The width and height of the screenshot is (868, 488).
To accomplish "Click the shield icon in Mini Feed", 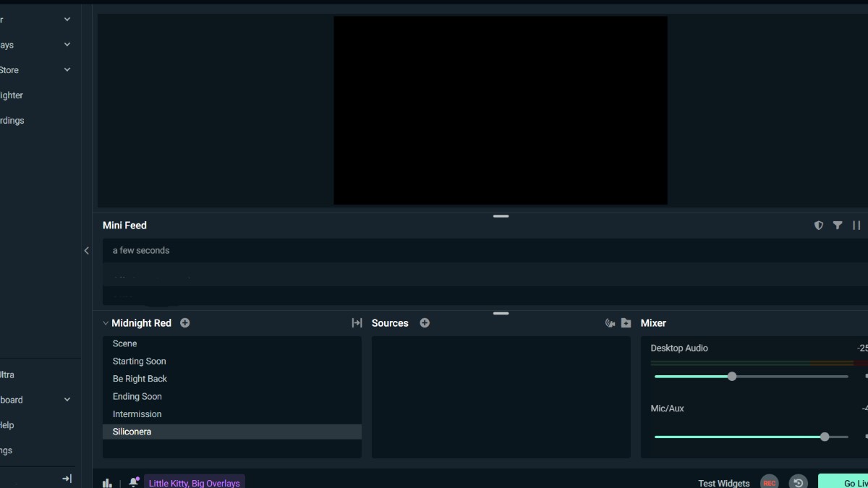I will pyautogui.click(x=819, y=226).
